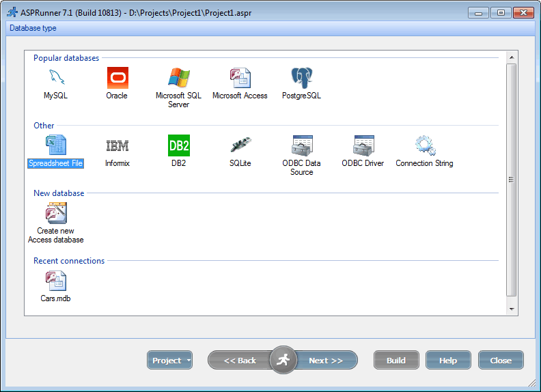The height and width of the screenshot is (392, 541).
Task: Select the Microsoft Access icon
Action: point(240,78)
